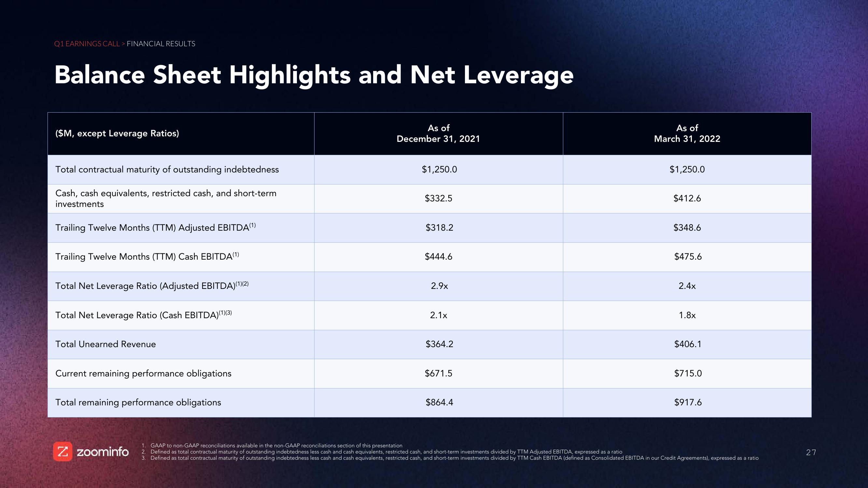Screen dimensions: 868x488
Task: Click the $715.0 current RPO value
Action: (688, 373)
